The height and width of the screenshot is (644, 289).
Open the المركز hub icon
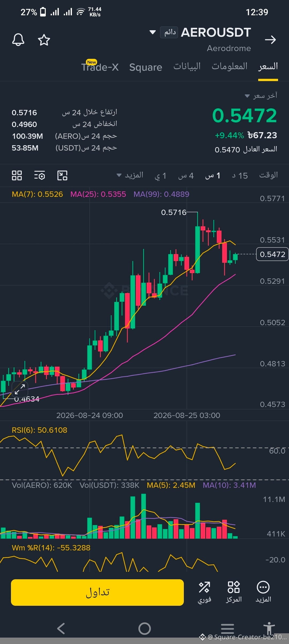click(234, 592)
